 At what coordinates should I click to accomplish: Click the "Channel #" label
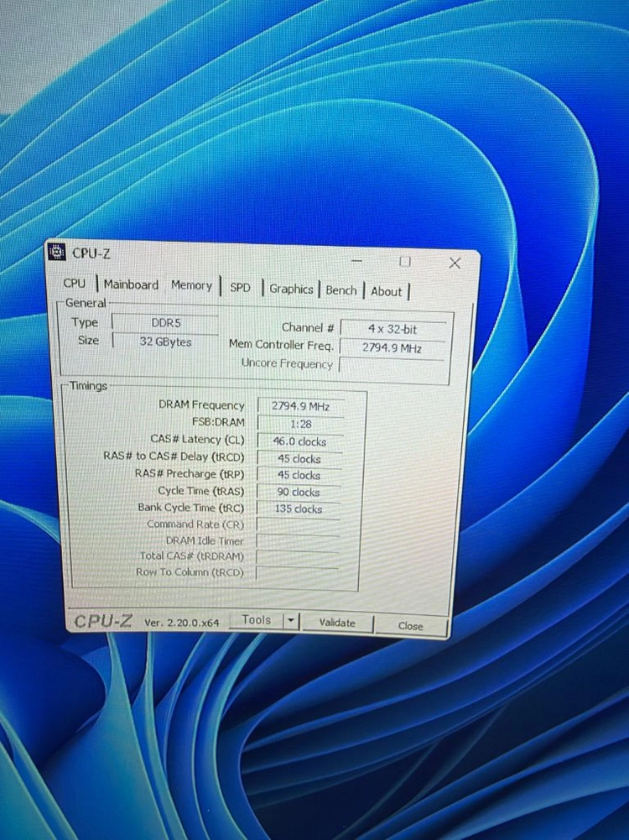tap(308, 327)
